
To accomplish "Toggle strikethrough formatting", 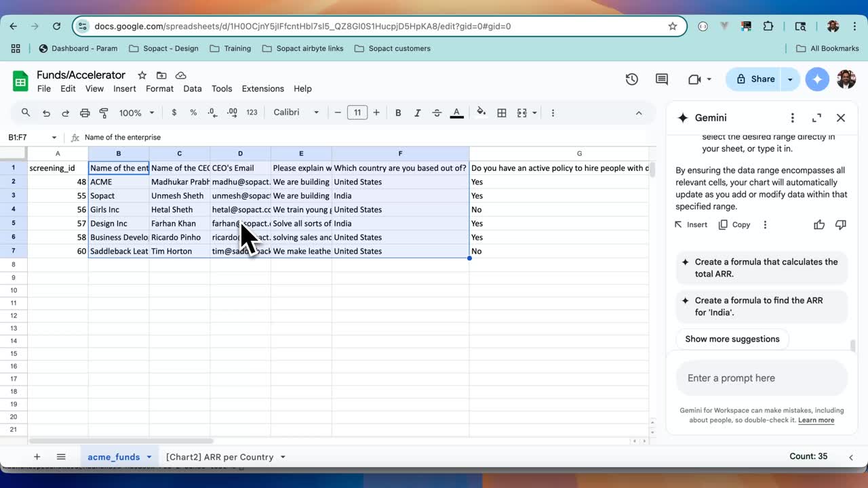I will pos(437,113).
